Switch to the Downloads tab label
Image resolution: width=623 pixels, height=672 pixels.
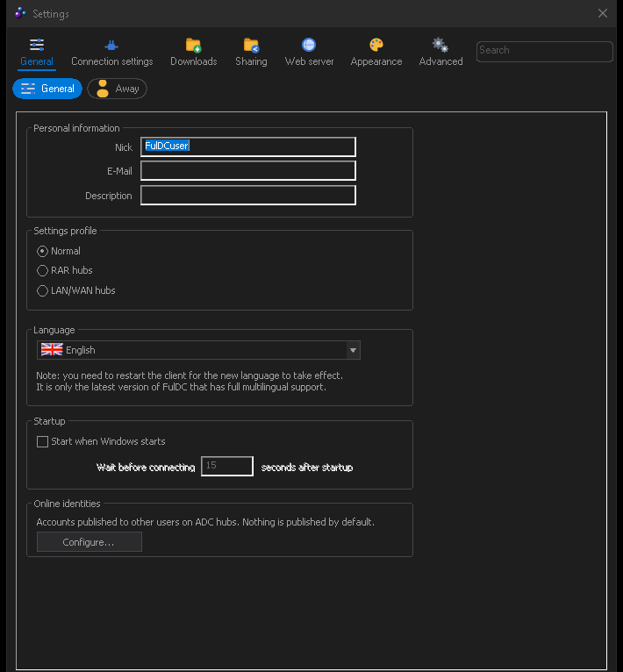194,61
